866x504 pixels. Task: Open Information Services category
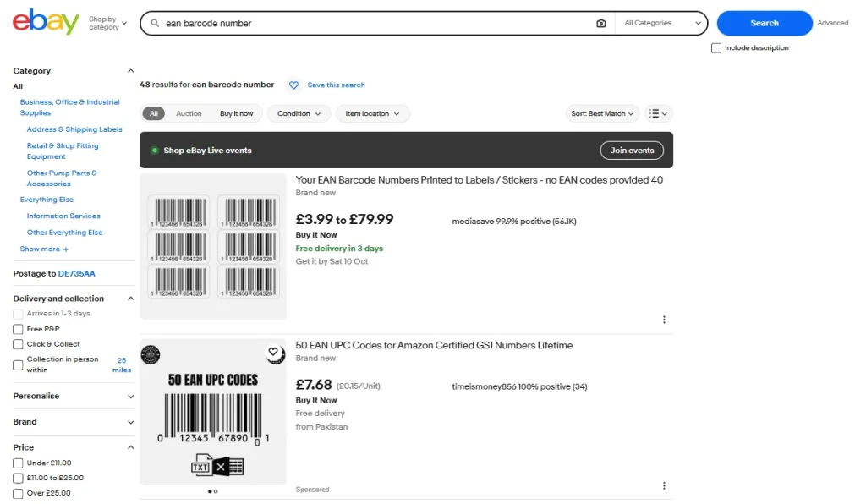(x=63, y=216)
